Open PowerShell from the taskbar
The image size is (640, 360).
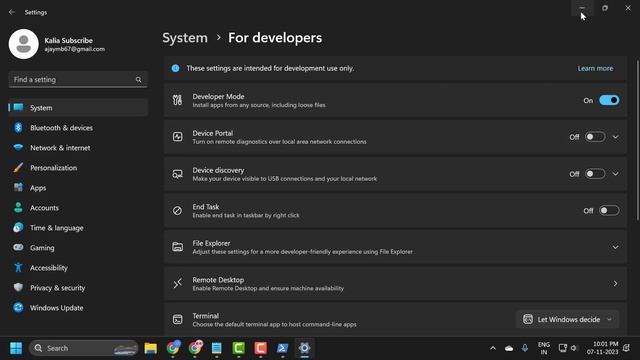(x=282, y=348)
